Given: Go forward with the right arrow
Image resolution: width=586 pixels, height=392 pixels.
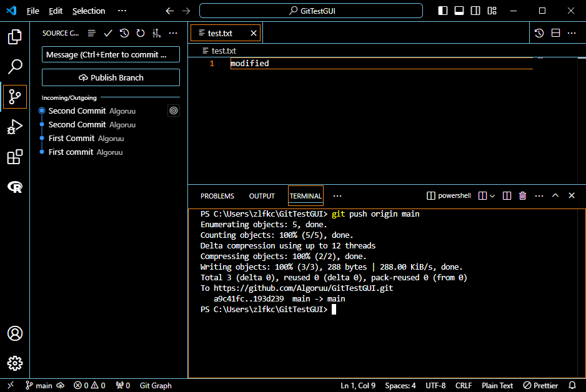Looking at the screenshot, I should (x=186, y=11).
